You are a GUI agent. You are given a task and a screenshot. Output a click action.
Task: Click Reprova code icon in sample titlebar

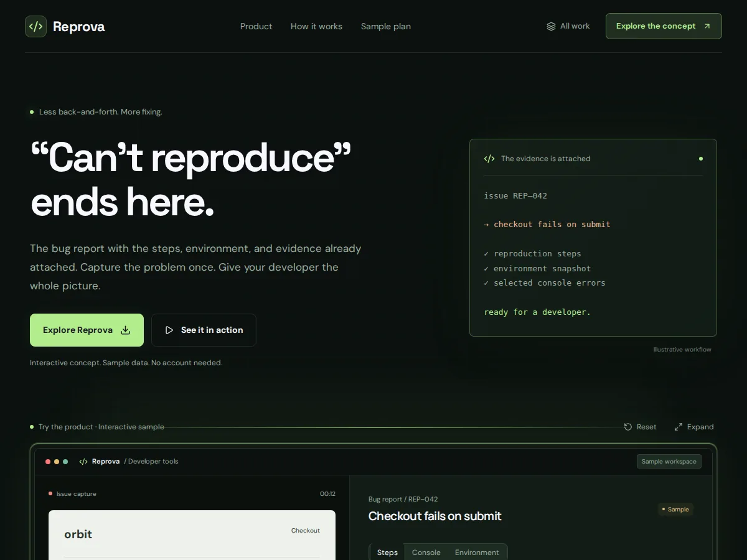pos(83,462)
